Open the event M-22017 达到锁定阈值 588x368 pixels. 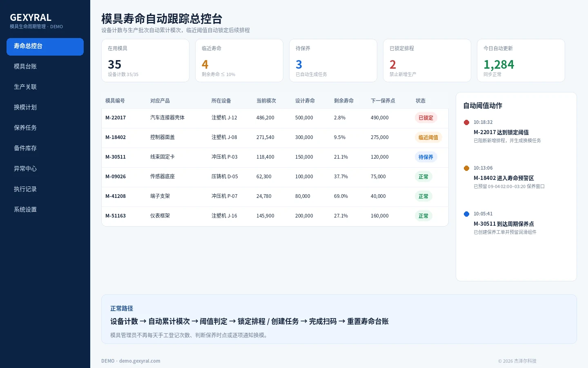click(501, 132)
